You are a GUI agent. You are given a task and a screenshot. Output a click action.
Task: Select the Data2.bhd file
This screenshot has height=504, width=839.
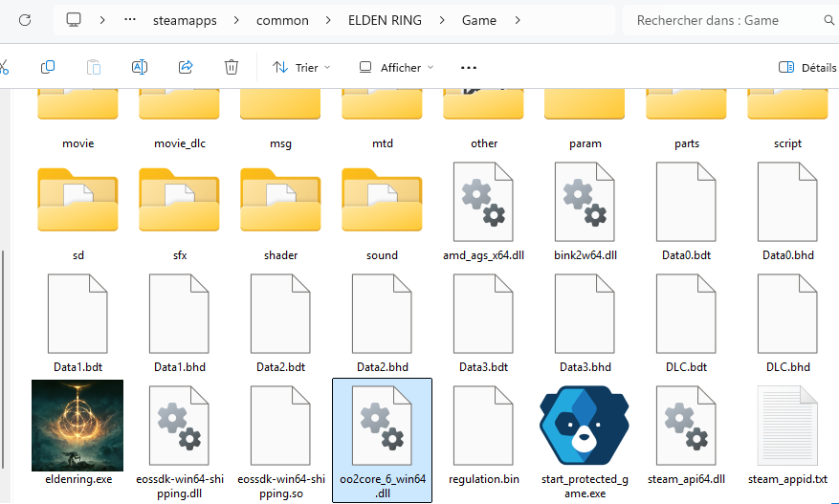(x=382, y=323)
